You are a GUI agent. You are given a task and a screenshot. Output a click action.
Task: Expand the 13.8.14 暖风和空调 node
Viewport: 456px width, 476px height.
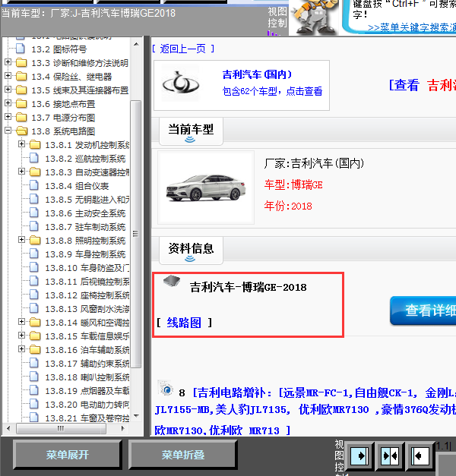coord(21,322)
